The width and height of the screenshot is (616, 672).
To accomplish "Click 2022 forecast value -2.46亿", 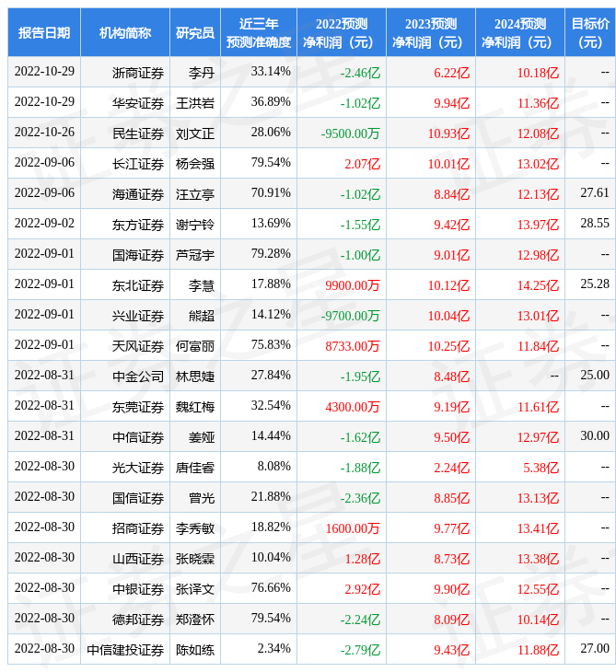I will pyautogui.click(x=360, y=73).
